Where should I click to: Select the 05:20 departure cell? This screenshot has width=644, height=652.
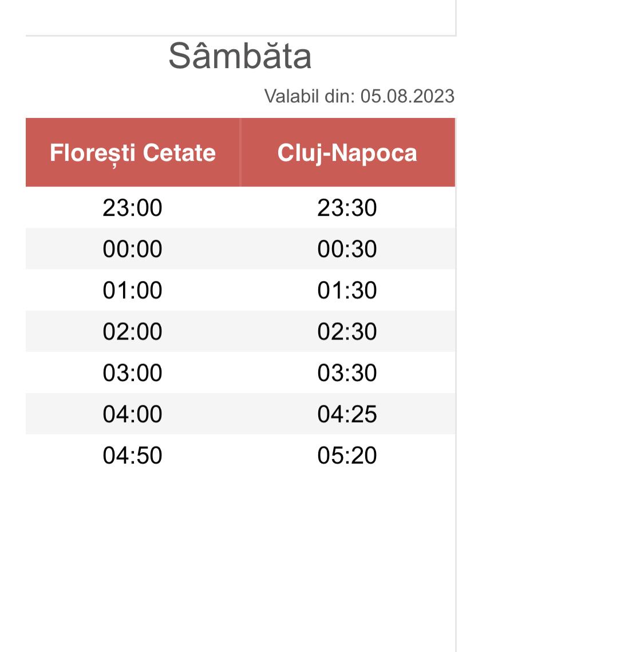(x=347, y=455)
